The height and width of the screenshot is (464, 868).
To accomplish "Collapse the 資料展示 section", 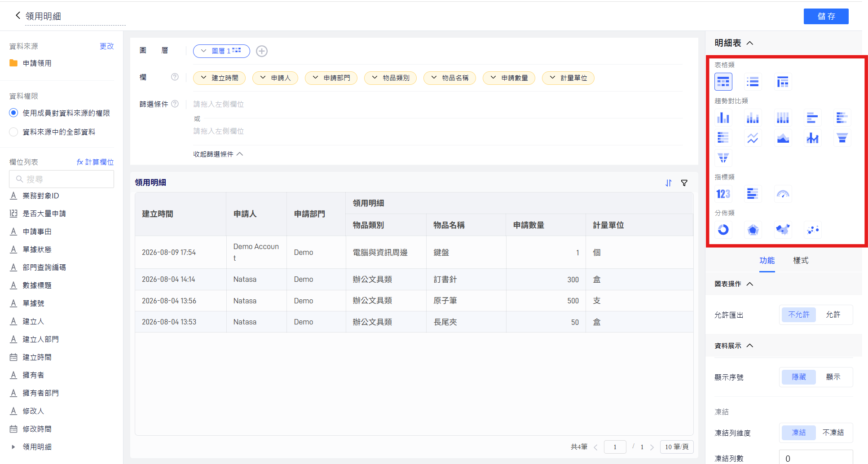I will click(x=749, y=346).
